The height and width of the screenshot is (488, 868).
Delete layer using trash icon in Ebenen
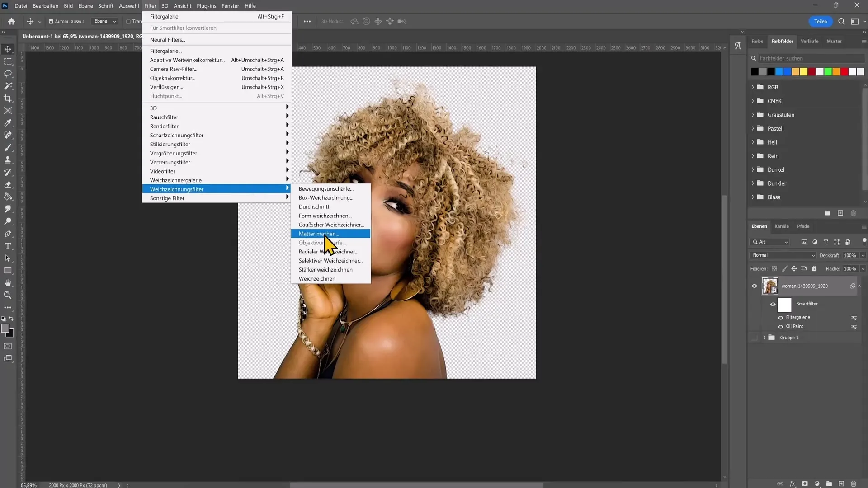tap(854, 483)
